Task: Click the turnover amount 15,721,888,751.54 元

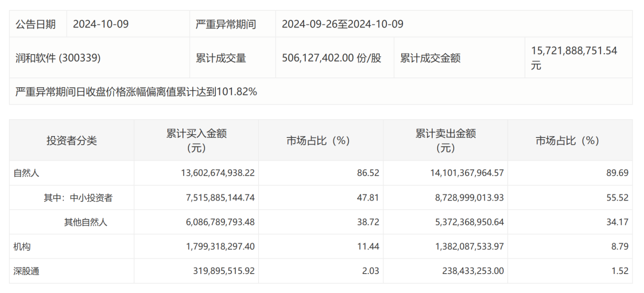Action: click(x=574, y=58)
